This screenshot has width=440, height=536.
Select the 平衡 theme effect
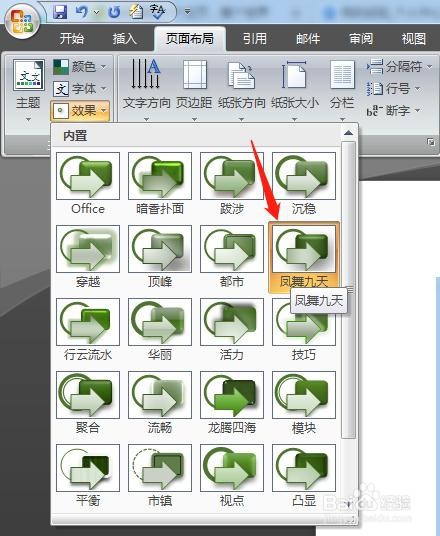[88, 476]
